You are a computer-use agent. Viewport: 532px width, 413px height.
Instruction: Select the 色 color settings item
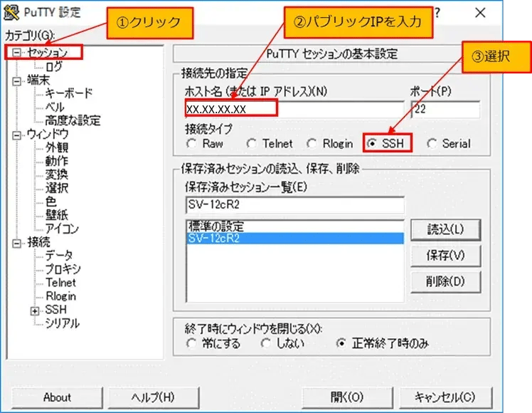(x=50, y=202)
